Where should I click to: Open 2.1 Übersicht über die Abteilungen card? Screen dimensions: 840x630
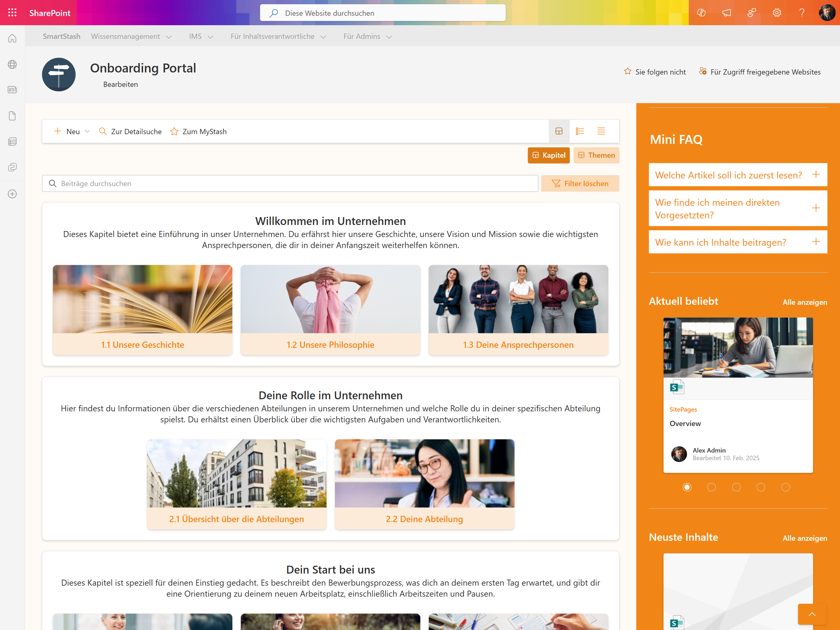point(237,484)
